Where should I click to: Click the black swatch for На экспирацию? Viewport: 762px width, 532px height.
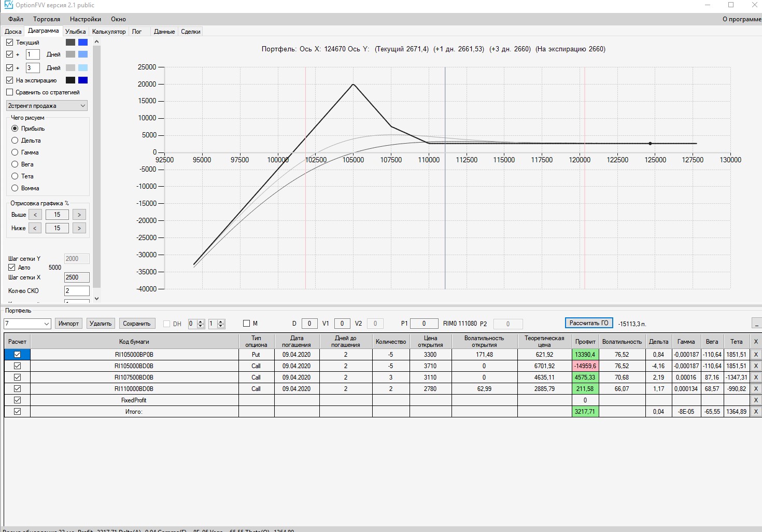click(70, 80)
